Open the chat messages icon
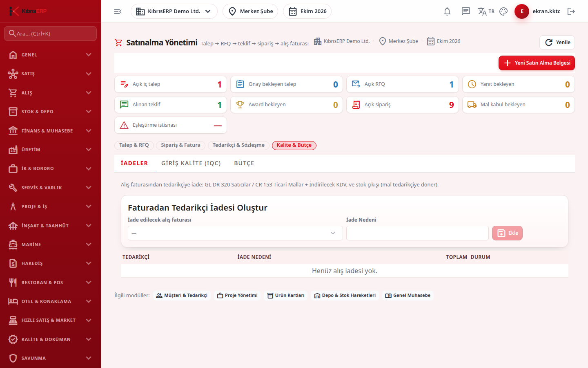 point(465,11)
